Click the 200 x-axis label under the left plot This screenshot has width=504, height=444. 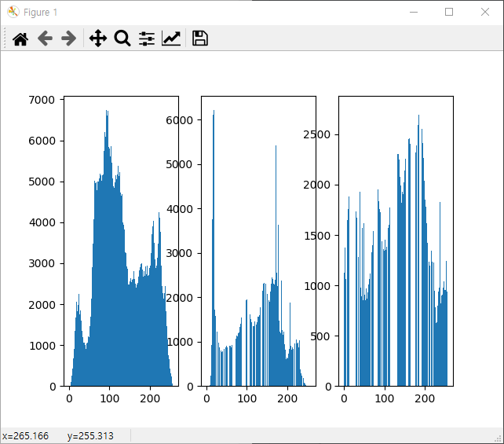pyautogui.click(x=150, y=398)
